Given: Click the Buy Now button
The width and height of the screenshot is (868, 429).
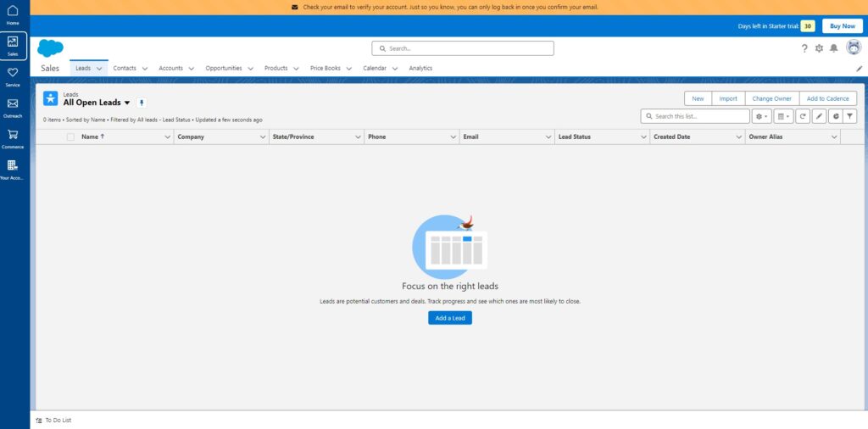Looking at the screenshot, I should (843, 26).
